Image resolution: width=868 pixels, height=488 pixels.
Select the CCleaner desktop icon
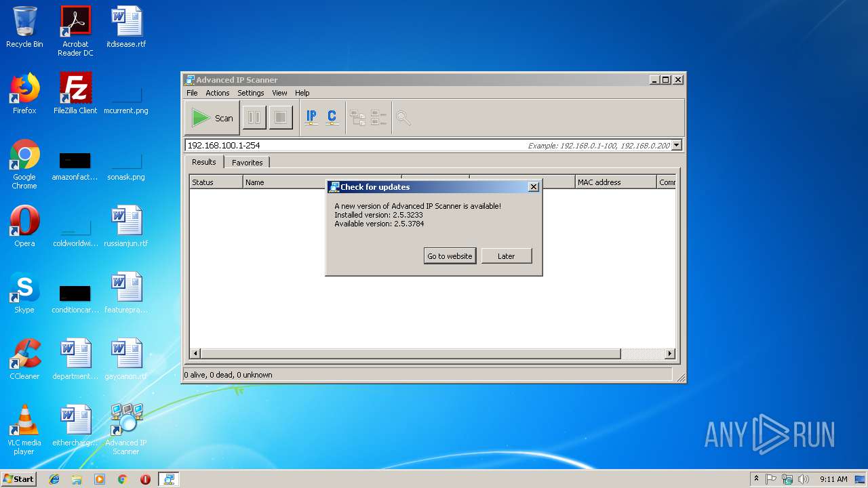click(x=24, y=360)
